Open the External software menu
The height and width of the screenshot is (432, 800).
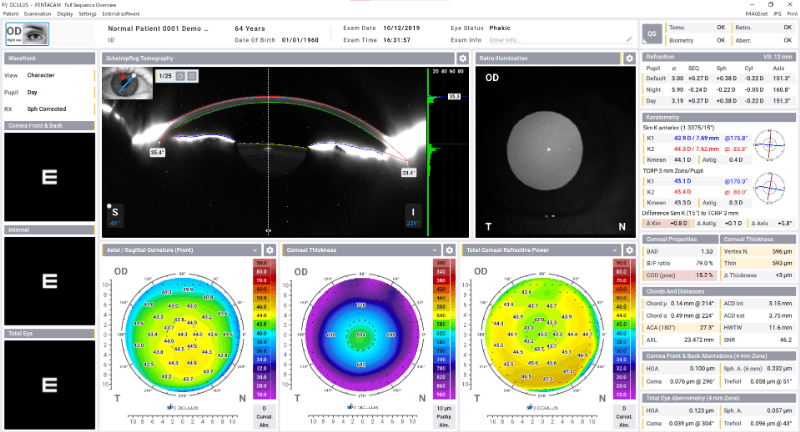[121, 14]
